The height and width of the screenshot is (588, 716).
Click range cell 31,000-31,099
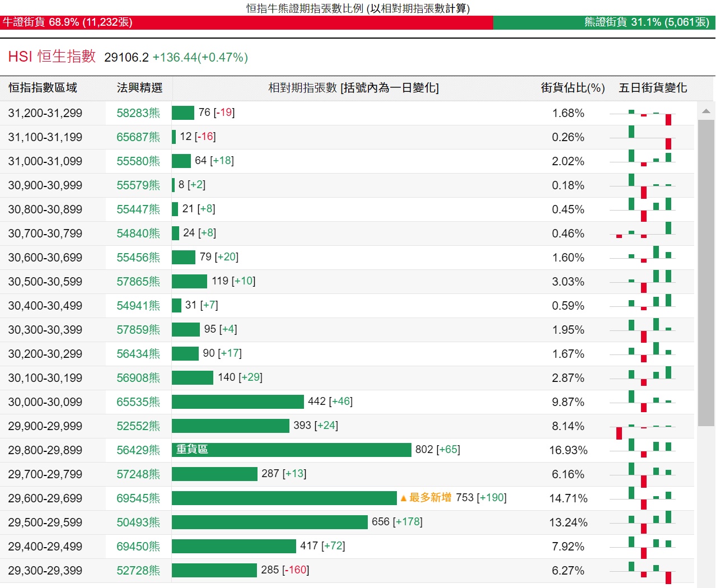(45, 161)
